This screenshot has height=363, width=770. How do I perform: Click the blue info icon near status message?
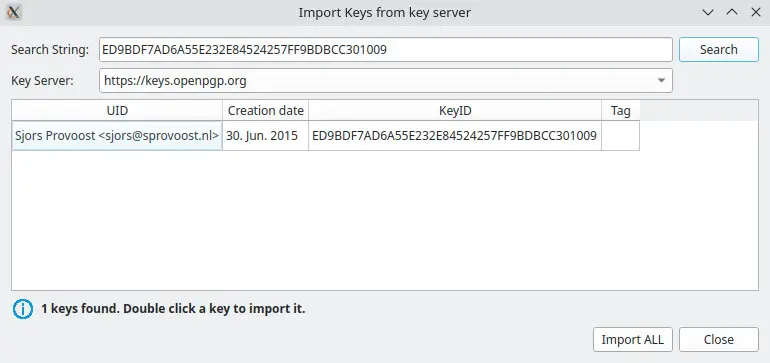point(23,309)
